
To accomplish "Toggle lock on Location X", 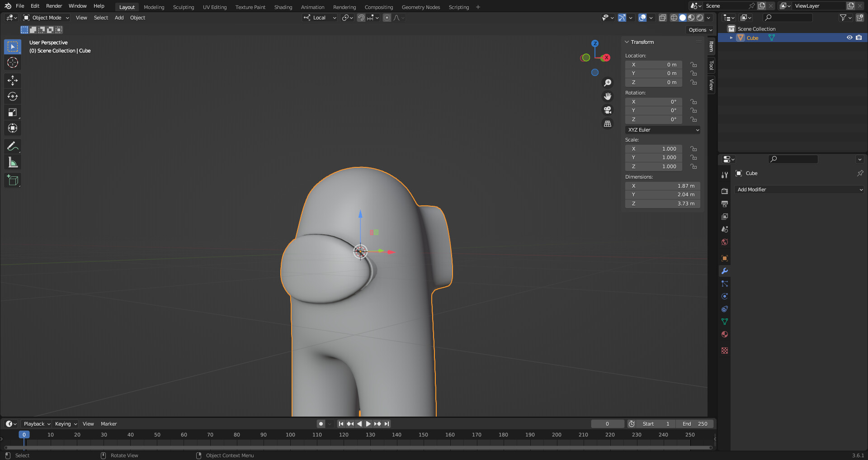I will click(693, 65).
